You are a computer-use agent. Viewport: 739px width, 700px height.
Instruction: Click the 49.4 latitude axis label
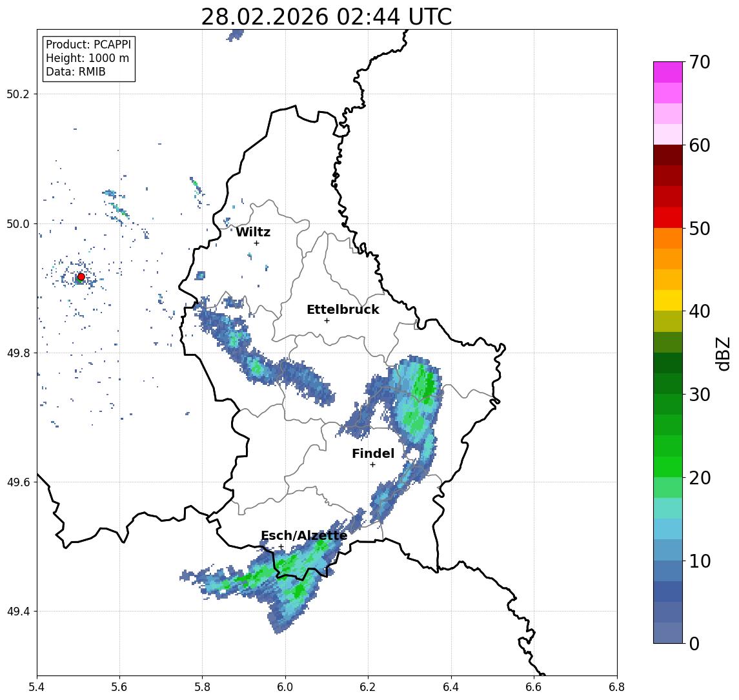click(x=18, y=612)
